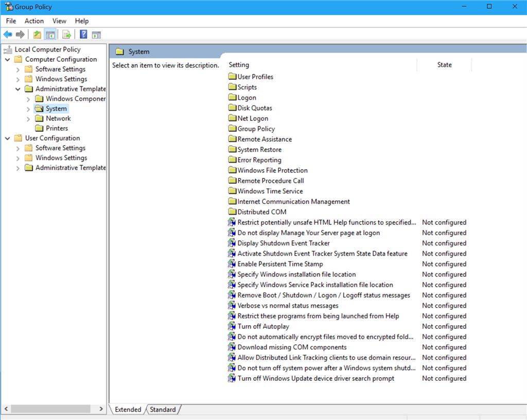Screen dimensions: 527x420
Task: Open the File menu
Action: click(x=11, y=21)
